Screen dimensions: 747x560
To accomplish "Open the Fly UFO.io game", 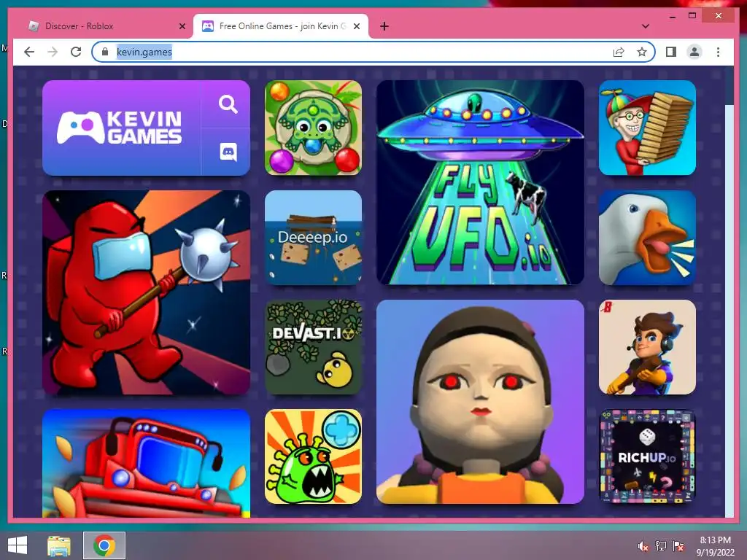I will pos(480,182).
